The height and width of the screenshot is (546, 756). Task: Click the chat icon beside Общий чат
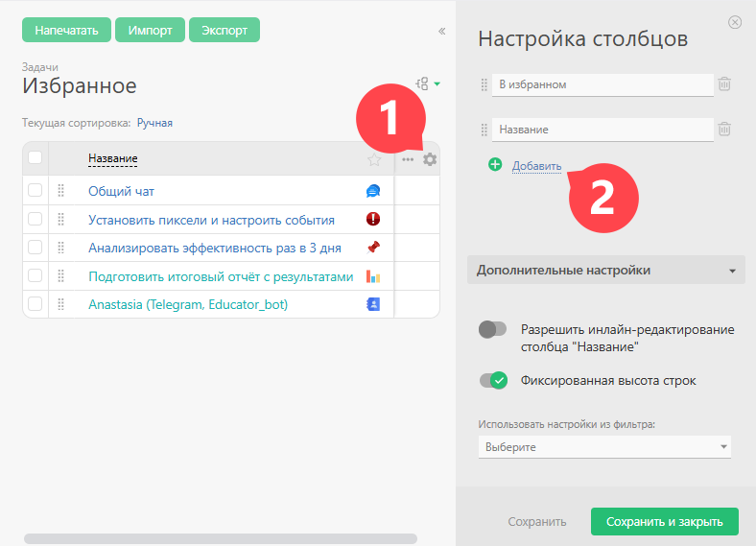(373, 191)
